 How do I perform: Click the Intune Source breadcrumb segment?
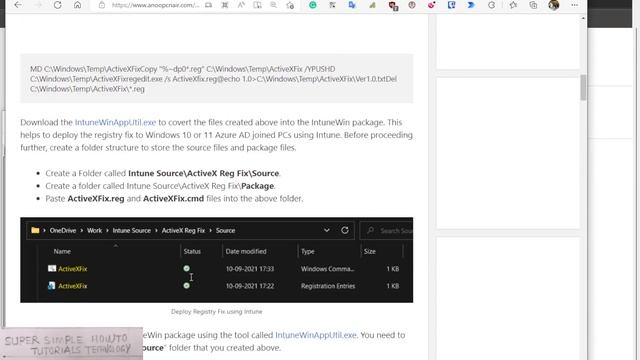(131, 230)
